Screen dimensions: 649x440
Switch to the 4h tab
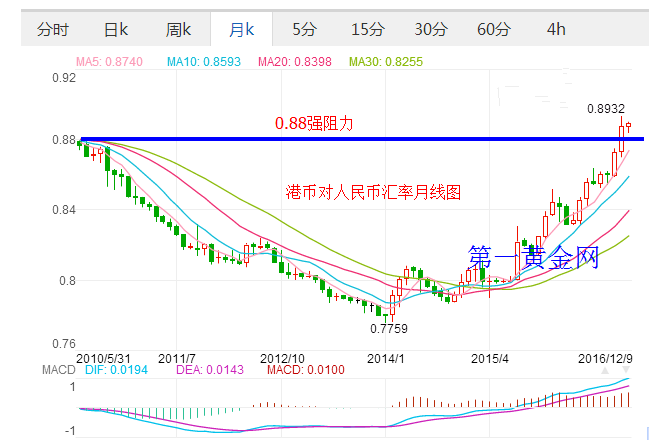pyautogui.click(x=556, y=29)
